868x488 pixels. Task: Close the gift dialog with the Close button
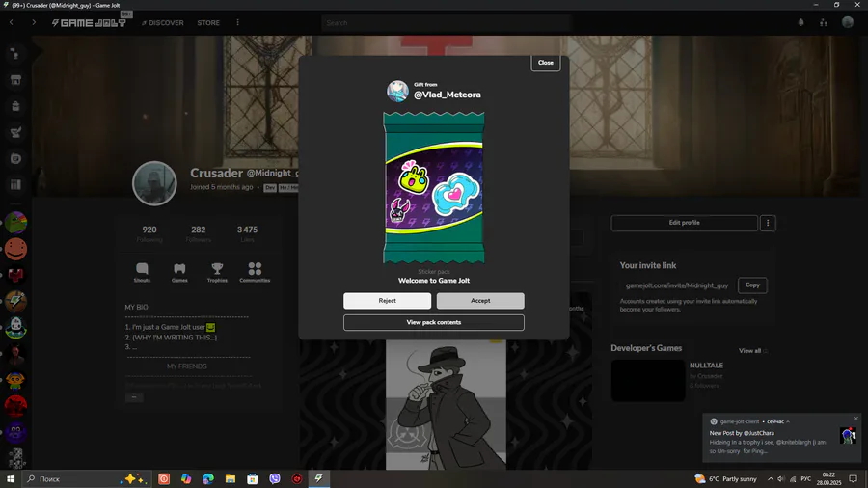point(545,63)
